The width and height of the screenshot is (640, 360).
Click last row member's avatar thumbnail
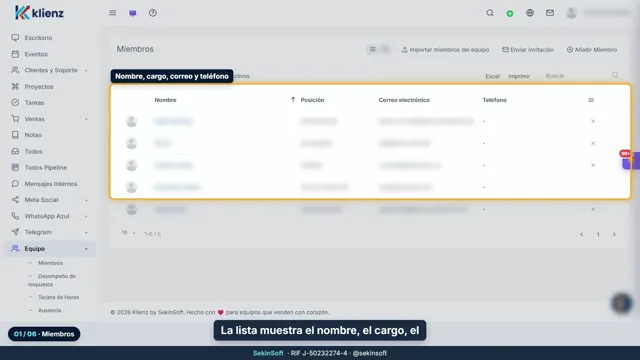131,209
